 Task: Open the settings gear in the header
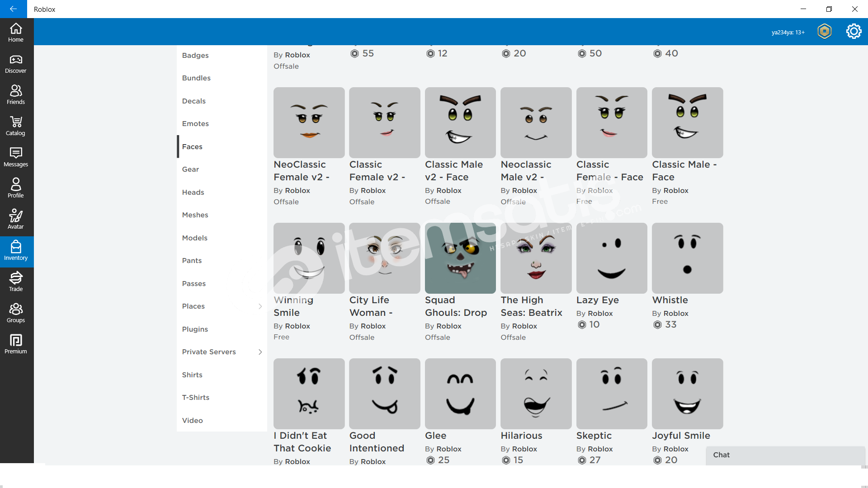coord(854,32)
